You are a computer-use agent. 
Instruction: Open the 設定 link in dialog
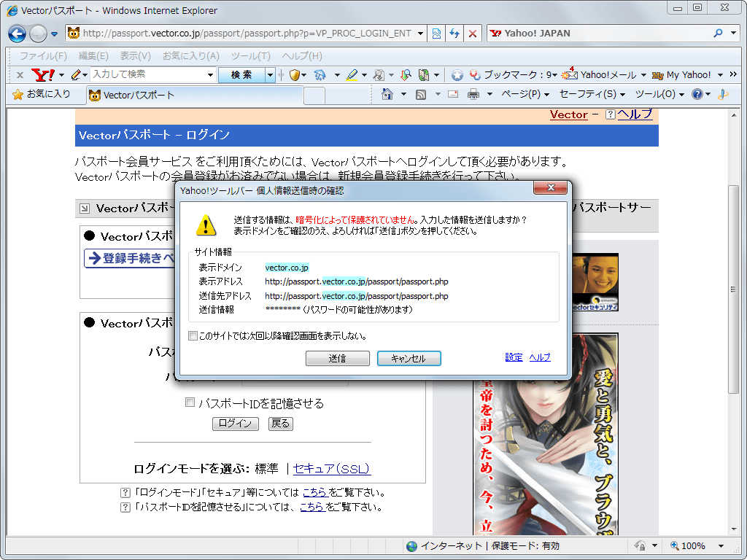pos(514,357)
